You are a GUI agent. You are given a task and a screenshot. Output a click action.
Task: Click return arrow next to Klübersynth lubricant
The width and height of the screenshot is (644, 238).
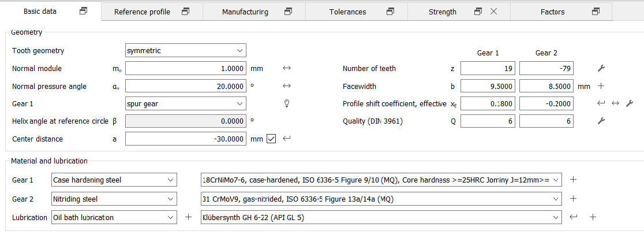tap(574, 217)
